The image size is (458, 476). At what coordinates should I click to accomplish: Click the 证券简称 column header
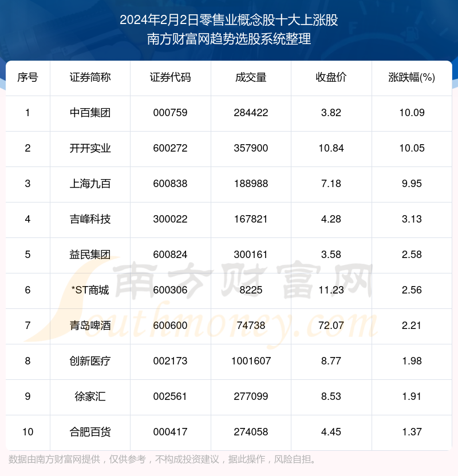point(90,77)
